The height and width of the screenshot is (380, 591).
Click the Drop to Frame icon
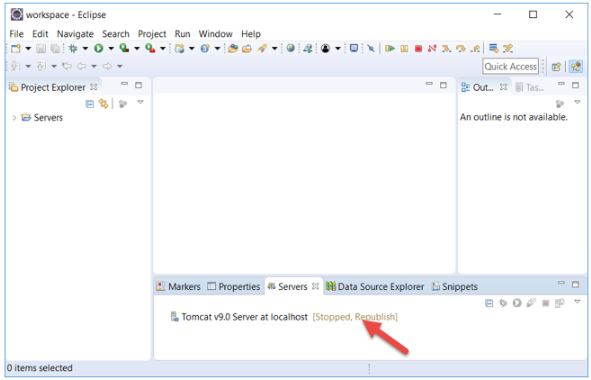pos(493,48)
